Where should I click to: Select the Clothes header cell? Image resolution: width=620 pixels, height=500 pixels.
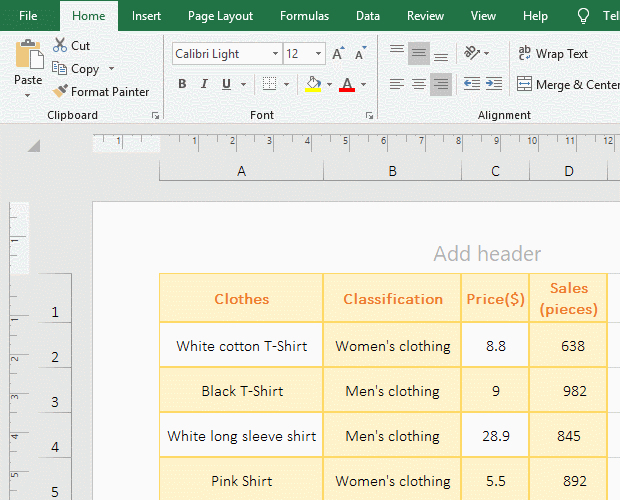[x=241, y=298]
